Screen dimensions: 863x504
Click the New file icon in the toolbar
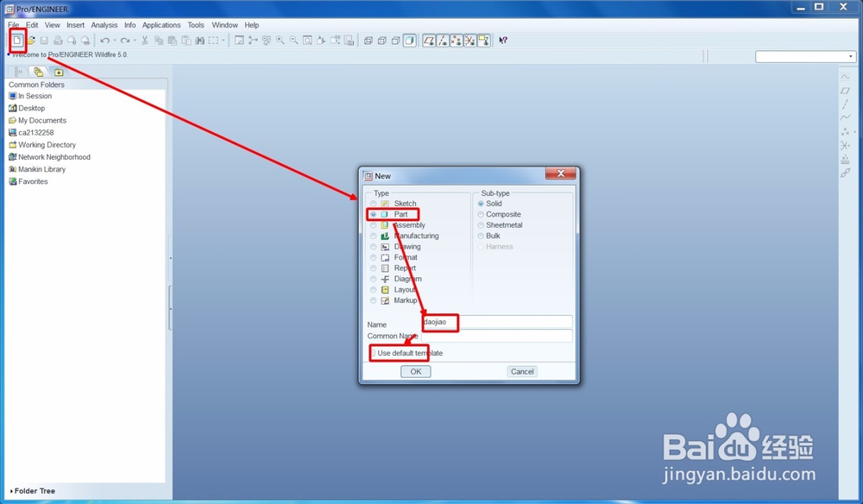click(17, 41)
